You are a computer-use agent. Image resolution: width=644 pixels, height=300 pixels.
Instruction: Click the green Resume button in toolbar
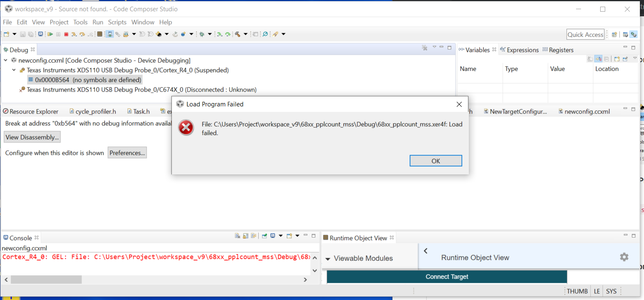point(50,34)
